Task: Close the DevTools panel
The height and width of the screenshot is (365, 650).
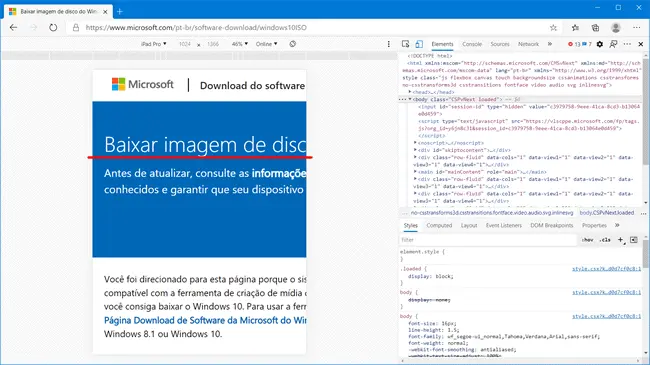Action: (641, 44)
